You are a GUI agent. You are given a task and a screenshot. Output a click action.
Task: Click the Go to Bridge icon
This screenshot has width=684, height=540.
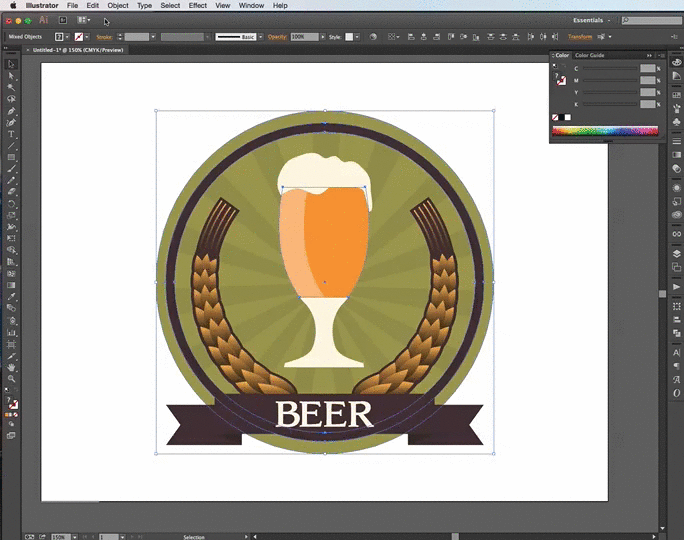(63, 20)
